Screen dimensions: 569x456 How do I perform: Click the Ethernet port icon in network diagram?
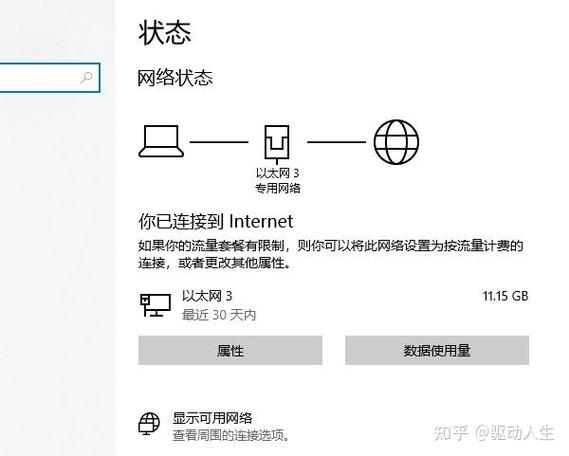tap(277, 144)
